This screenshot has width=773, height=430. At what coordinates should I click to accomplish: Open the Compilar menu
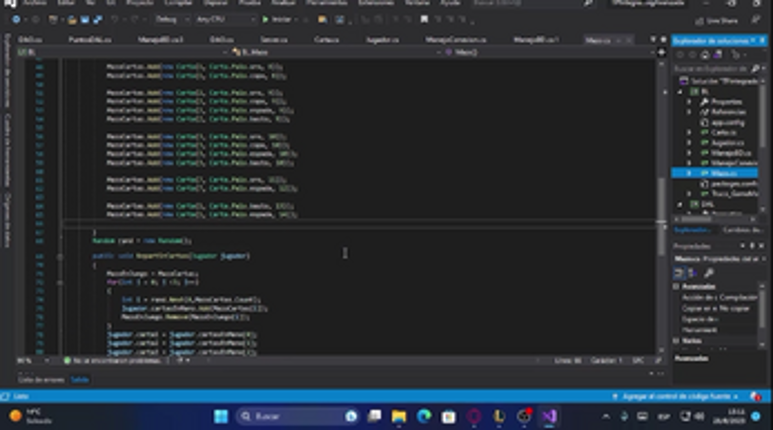pyautogui.click(x=178, y=3)
